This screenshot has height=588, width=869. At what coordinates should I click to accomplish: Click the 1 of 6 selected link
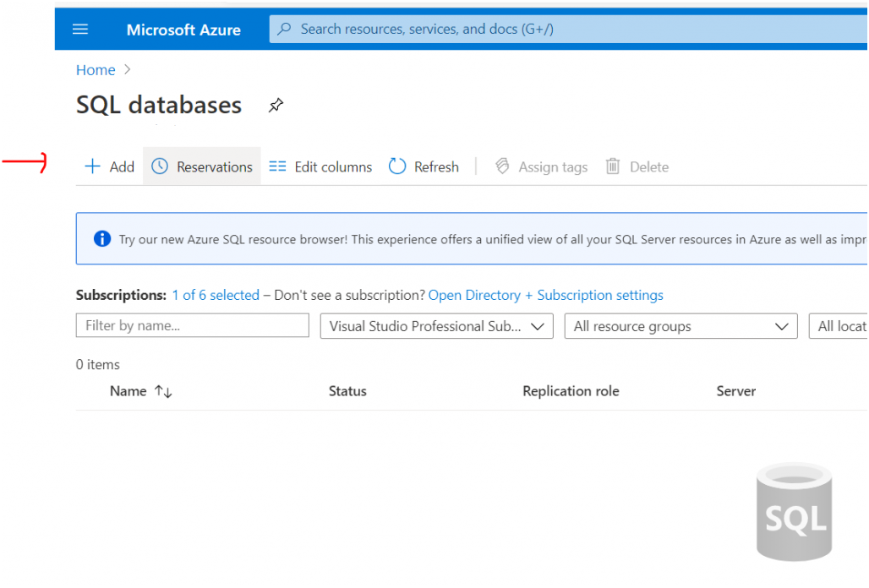(x=216, y=295)
